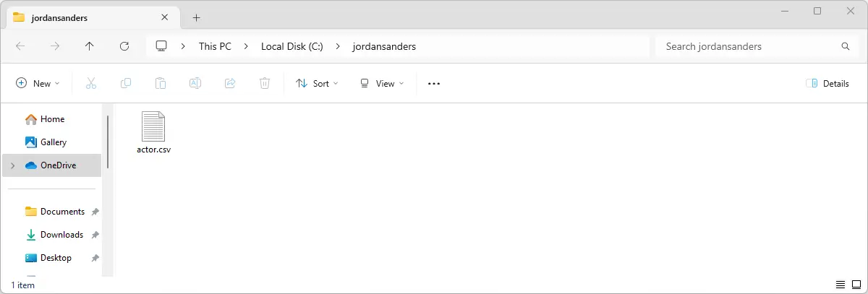Navigate to Local Disk (C:) breadcrumb
868x294 pixels.
292,46
